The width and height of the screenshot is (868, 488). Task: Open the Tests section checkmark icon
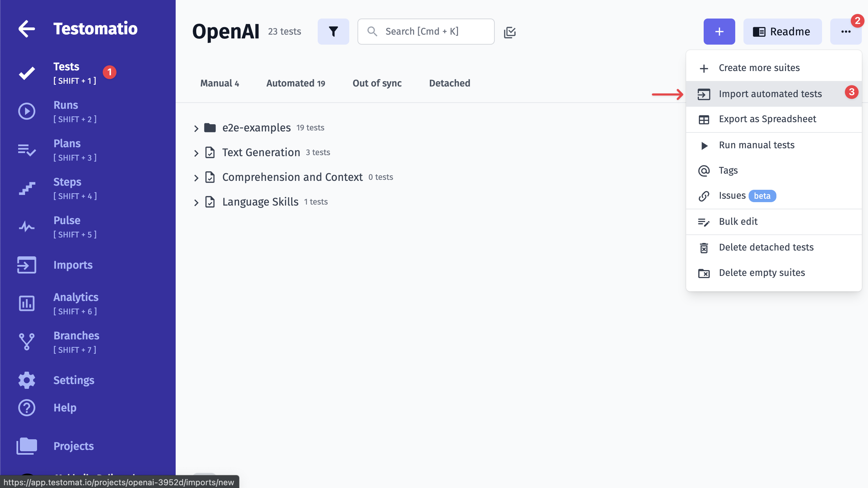(x=26, y=73)
